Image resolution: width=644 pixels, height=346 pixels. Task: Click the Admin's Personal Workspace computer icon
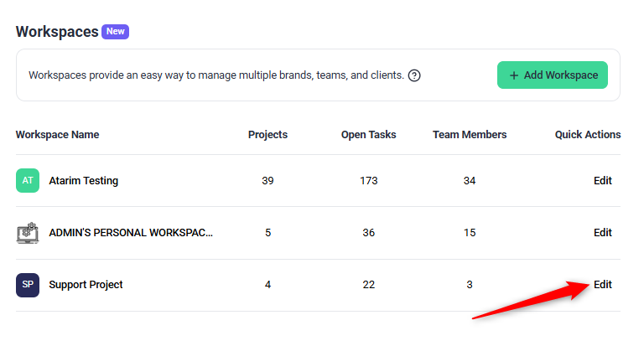pyautogui.click(x=28, y=233)
